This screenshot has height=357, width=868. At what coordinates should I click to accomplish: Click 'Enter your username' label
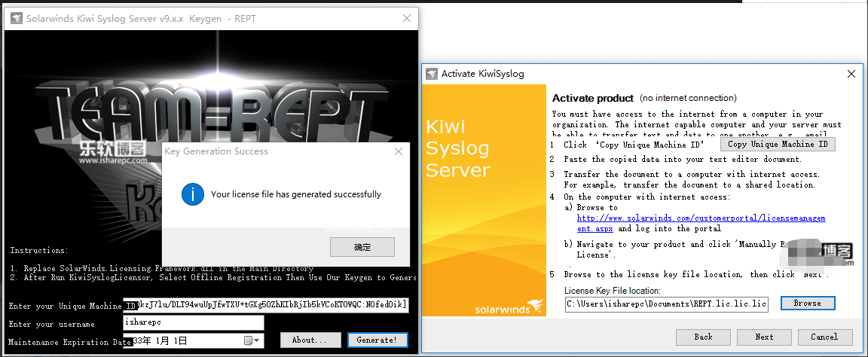click(x=51, y=325)
